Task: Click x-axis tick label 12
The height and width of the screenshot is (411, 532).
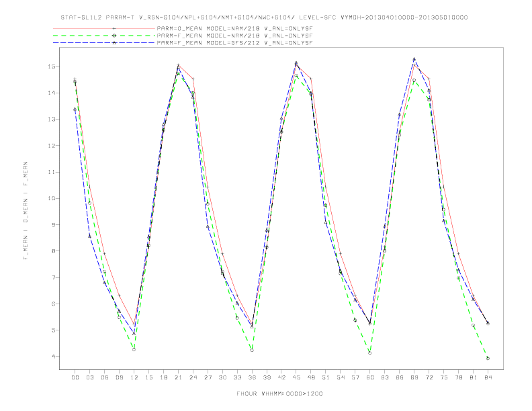Action: click(134, 377)
